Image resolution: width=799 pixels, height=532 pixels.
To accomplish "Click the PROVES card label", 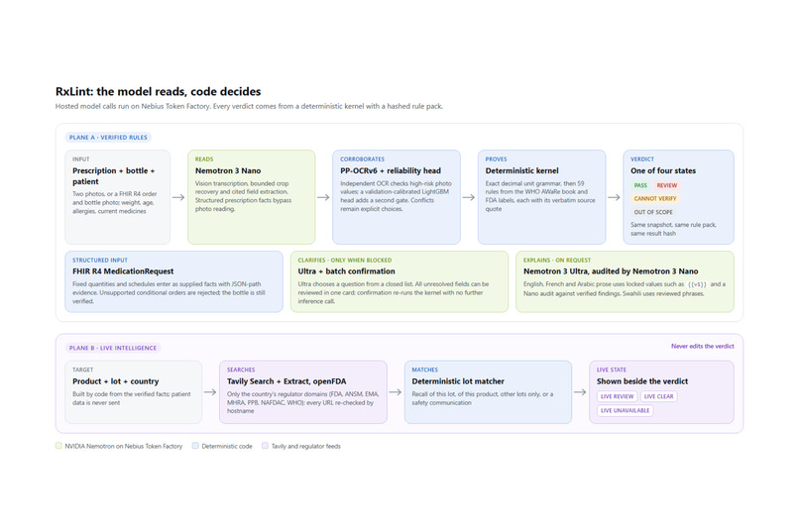I will coord(497,160).
